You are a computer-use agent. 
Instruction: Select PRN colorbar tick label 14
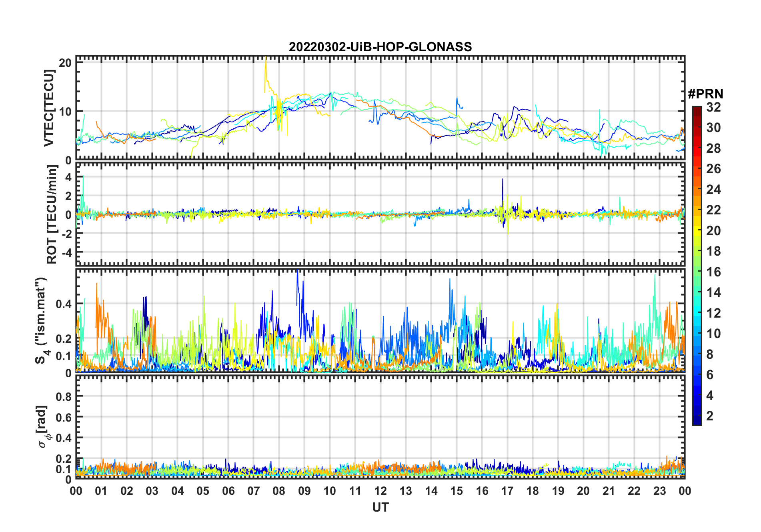pyautogui.click(x=713, y=292)
